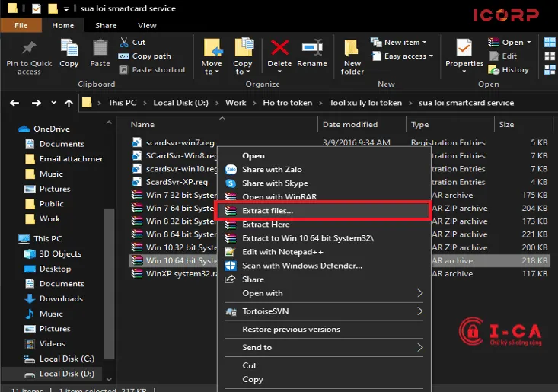Switch to the Share tab

click(x=106, y=26)
